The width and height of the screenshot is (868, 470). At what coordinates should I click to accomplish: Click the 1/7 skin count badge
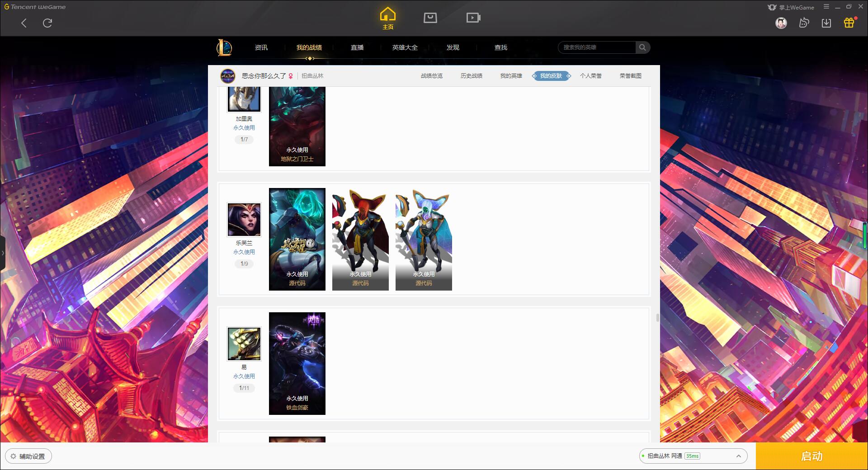(244, 140)
